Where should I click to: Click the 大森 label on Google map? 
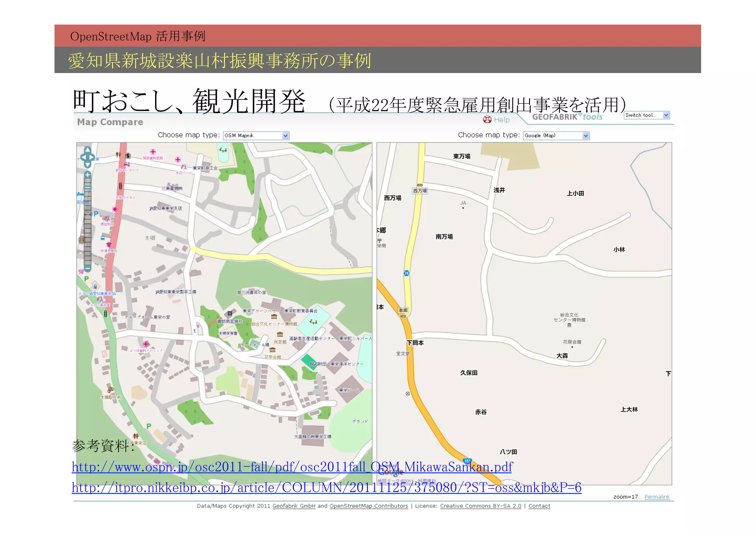[562, 356]
